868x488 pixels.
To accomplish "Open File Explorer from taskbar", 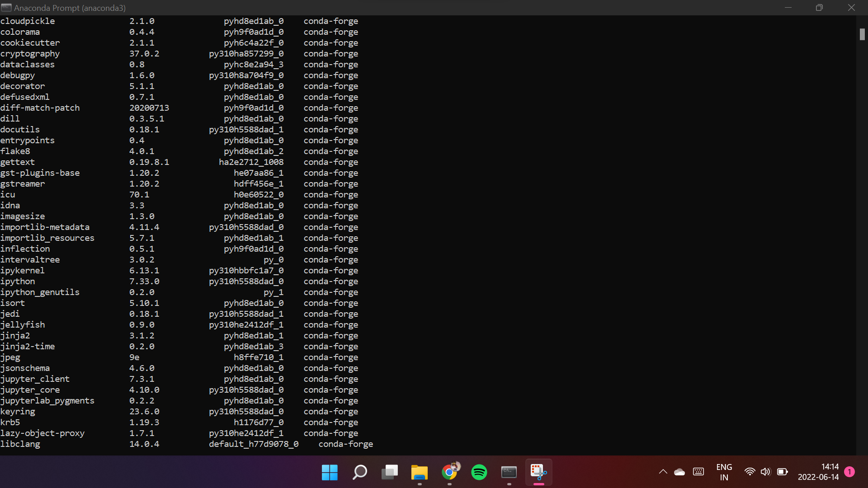I will pyautogui.click(x=419, y=472).
